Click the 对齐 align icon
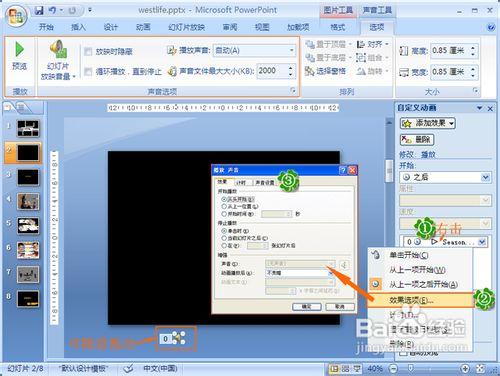This screenshot has height=376, width=500. pyautogui.click(x=361, y=44)
